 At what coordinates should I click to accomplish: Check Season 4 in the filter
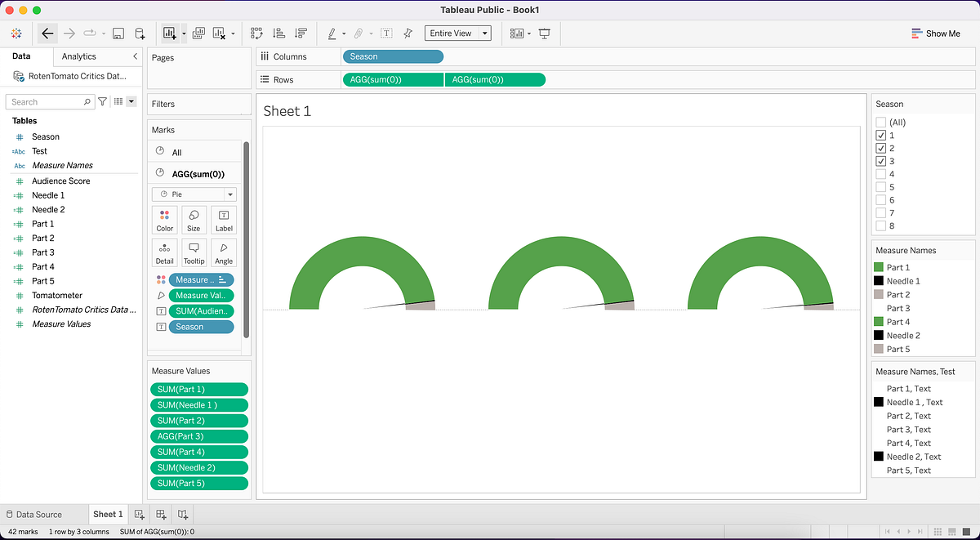[x=882, y=173]
